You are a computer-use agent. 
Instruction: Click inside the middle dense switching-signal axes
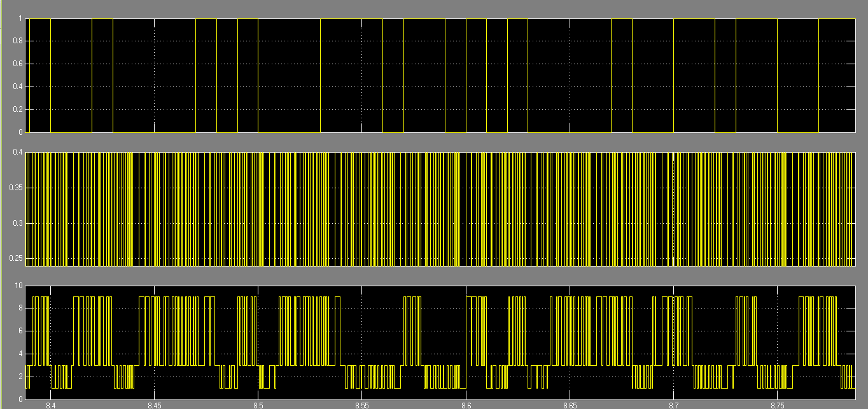441,209
